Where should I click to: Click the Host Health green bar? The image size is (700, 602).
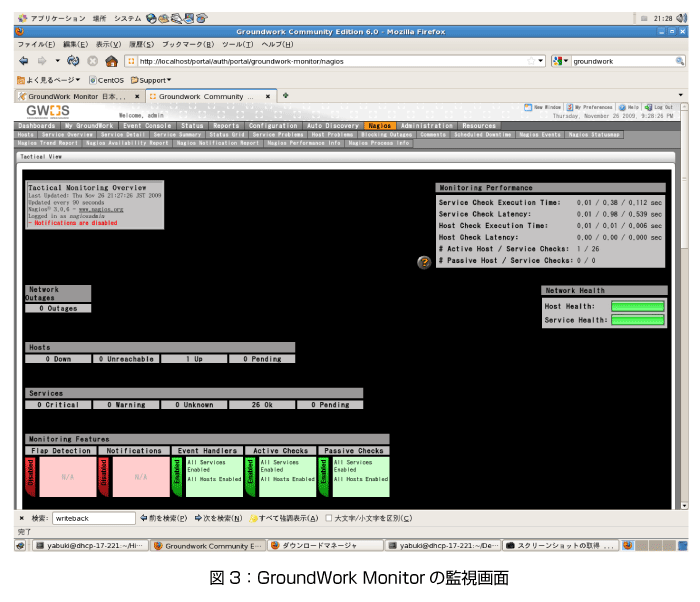pos(638,306)
